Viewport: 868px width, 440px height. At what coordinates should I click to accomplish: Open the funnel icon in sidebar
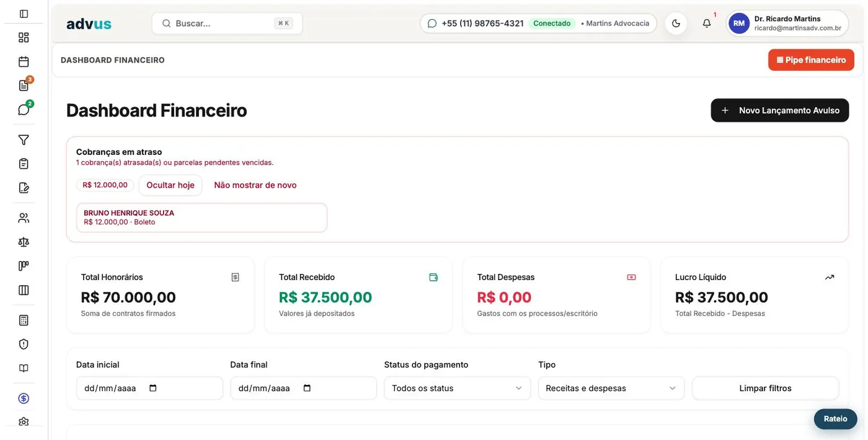(24, 140)
